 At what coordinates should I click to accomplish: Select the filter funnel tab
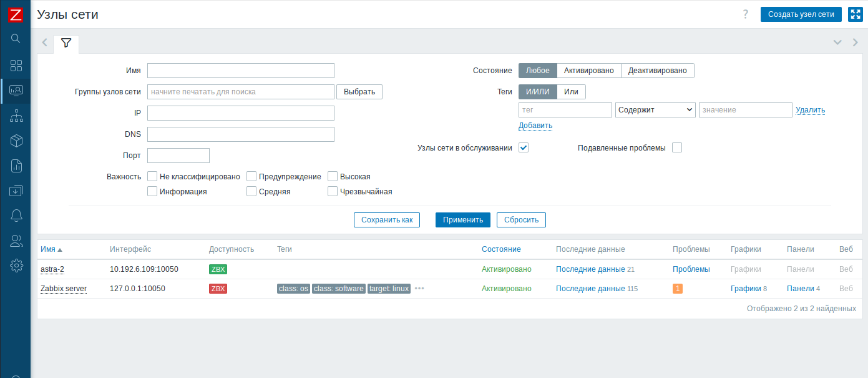[x=66, y=43]
